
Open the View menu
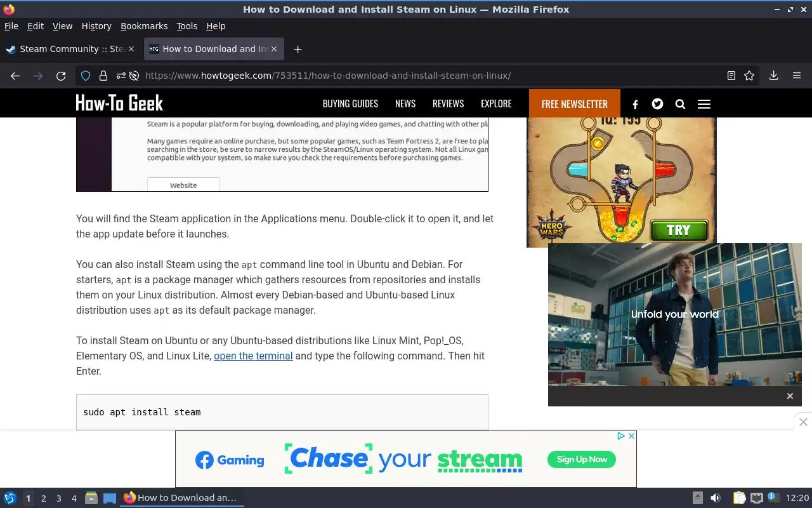[62, 26]
